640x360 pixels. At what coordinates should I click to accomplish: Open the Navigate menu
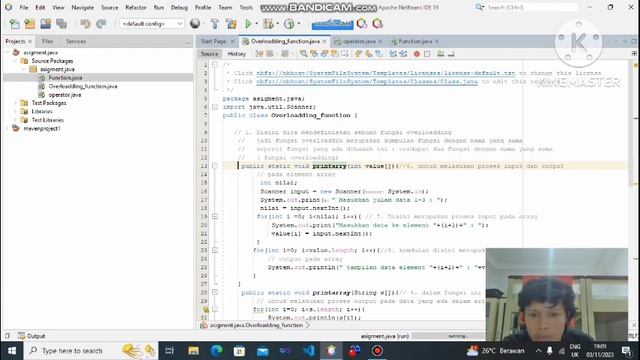click(82, 7)
